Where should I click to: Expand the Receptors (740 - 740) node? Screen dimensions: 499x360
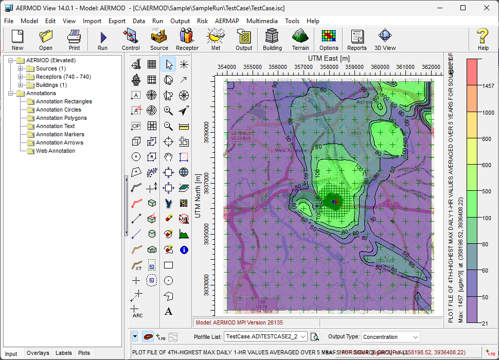coord(20,77)
